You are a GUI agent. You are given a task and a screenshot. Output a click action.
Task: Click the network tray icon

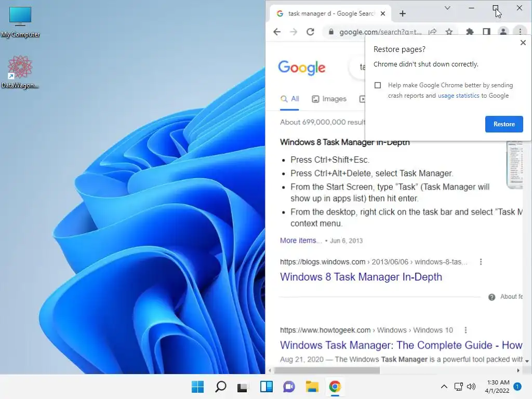click(458, 387)
